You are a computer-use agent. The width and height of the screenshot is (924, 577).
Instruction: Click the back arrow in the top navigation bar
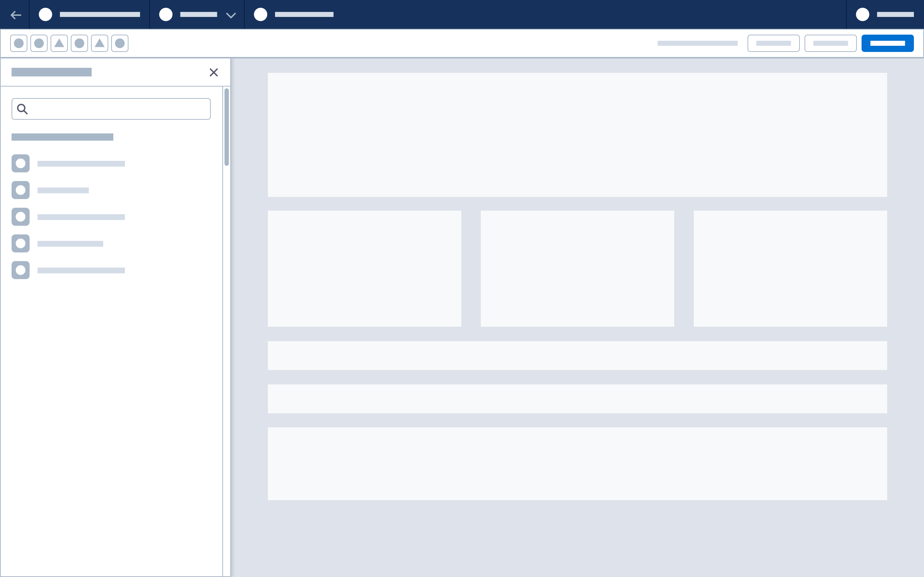(x=16, y=14)
